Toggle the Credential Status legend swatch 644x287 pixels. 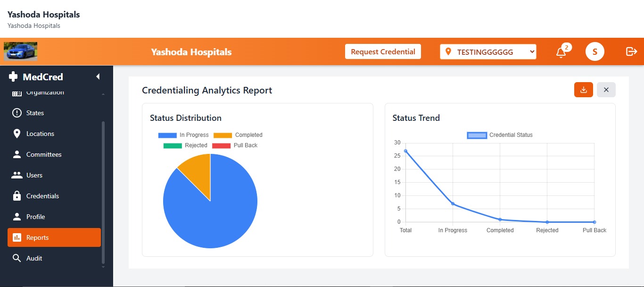coord(477,135)
